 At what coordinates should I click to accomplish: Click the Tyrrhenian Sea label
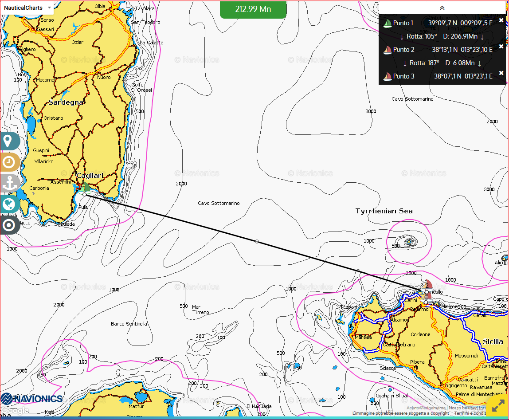point(384,211)
